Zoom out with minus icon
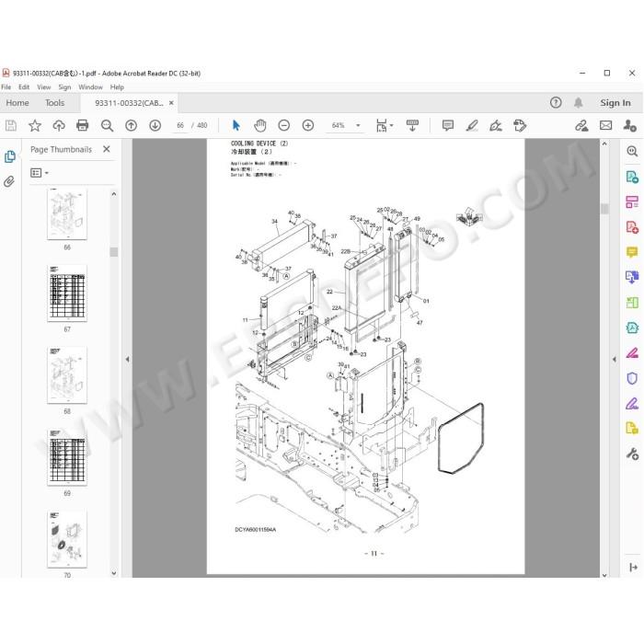644x644 pixels. click(283, 125)
